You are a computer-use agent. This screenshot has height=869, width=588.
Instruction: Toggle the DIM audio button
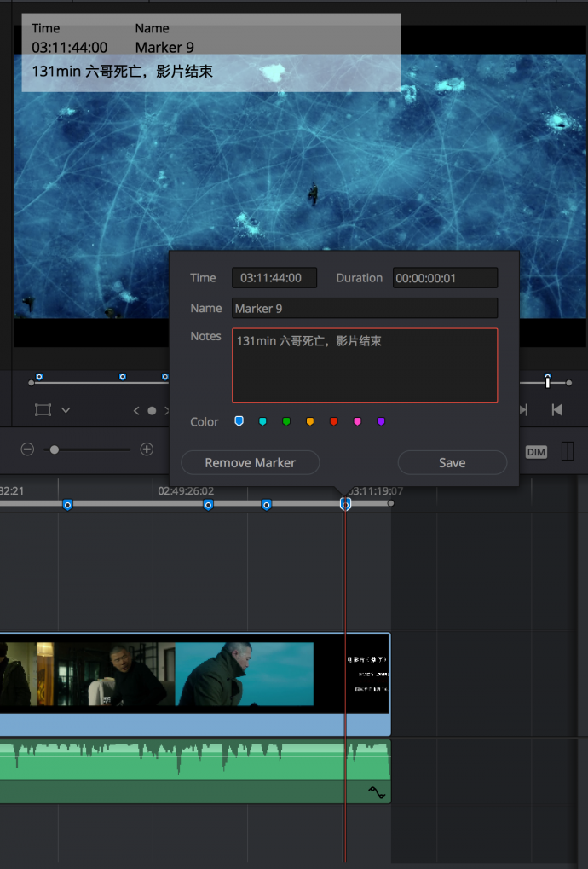[x=536, y=452]
